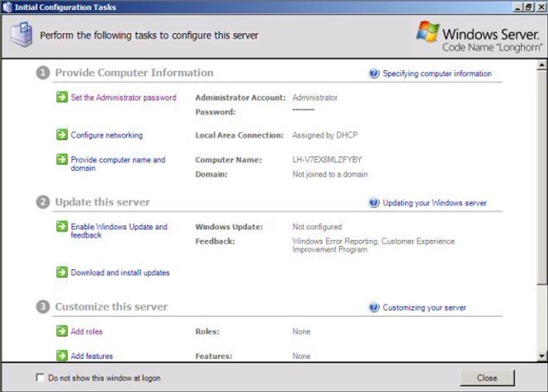Open Provide computer name and domain link
This screenshot has width=548, height=392.
[x=118, y=163]
